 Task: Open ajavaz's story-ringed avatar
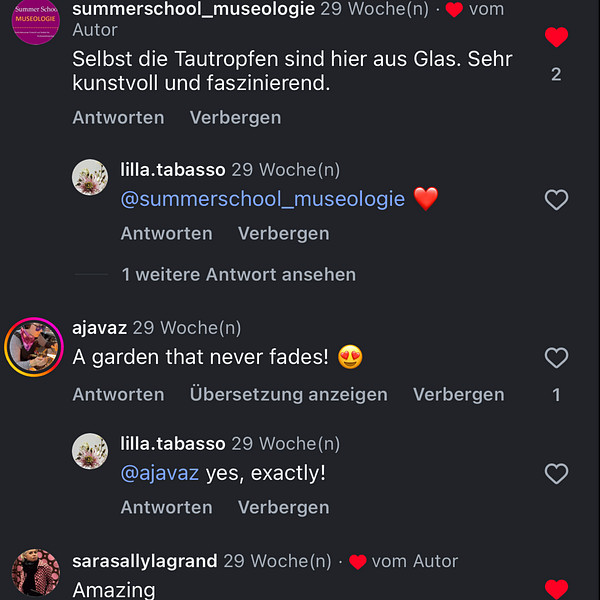(x=34, y=347)
